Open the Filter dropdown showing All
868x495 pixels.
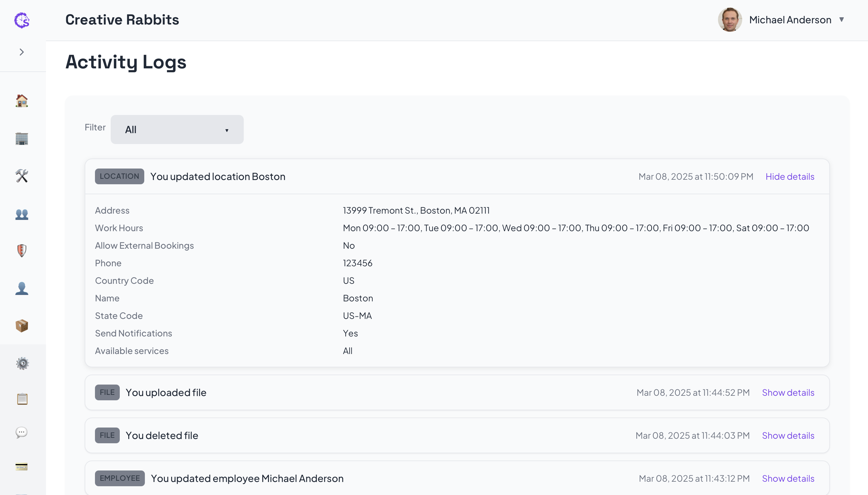(177, 129)
